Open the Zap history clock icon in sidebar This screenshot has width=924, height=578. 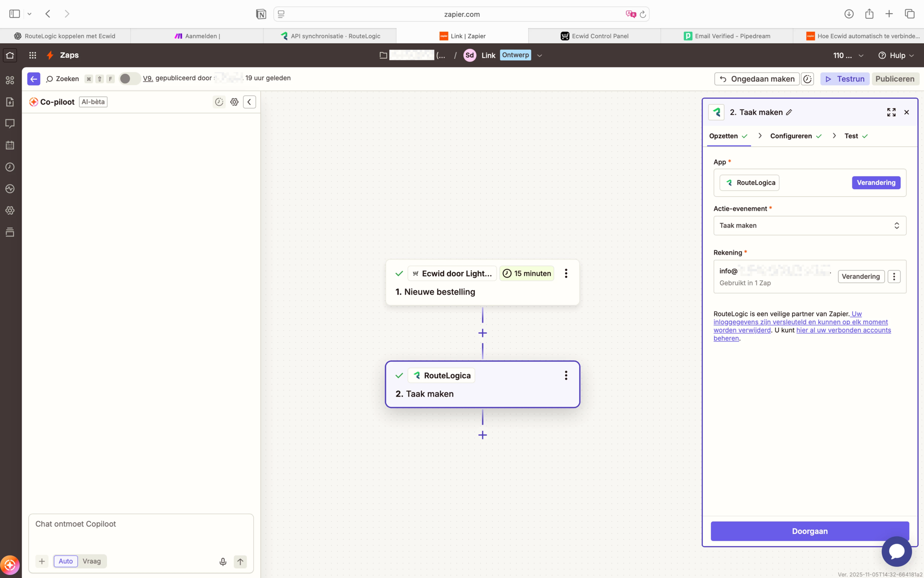click(10, 167)
